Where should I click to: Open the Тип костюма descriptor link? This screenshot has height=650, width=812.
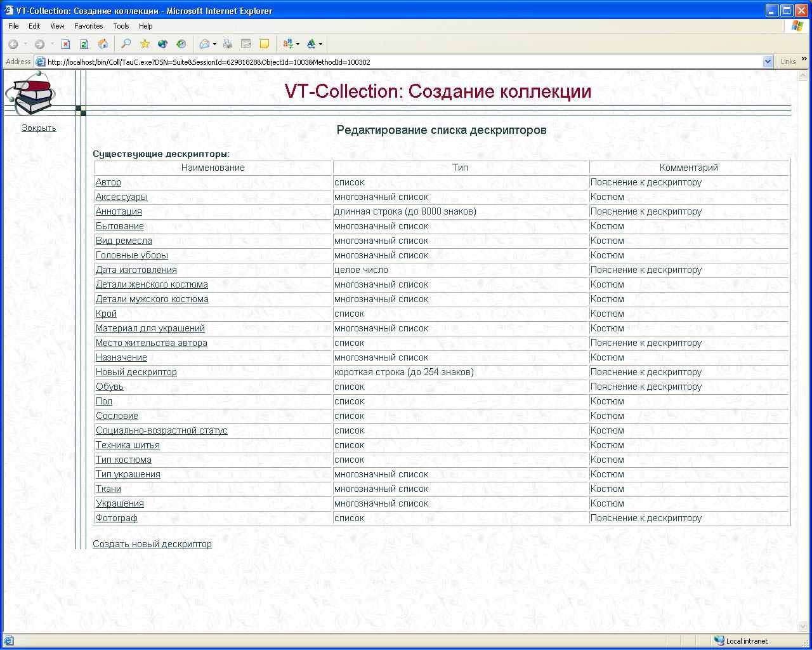pos(124,460)
